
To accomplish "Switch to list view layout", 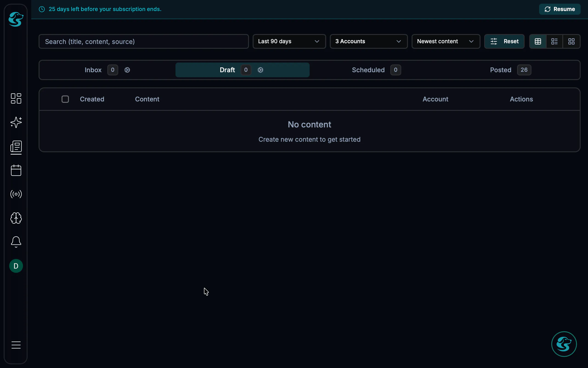I will 554,41.
